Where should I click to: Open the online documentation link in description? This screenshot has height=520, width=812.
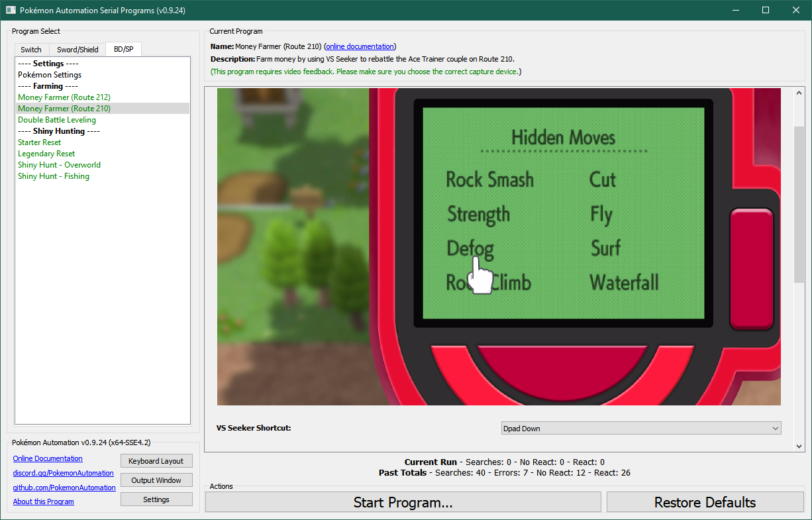tap(360, 46)
